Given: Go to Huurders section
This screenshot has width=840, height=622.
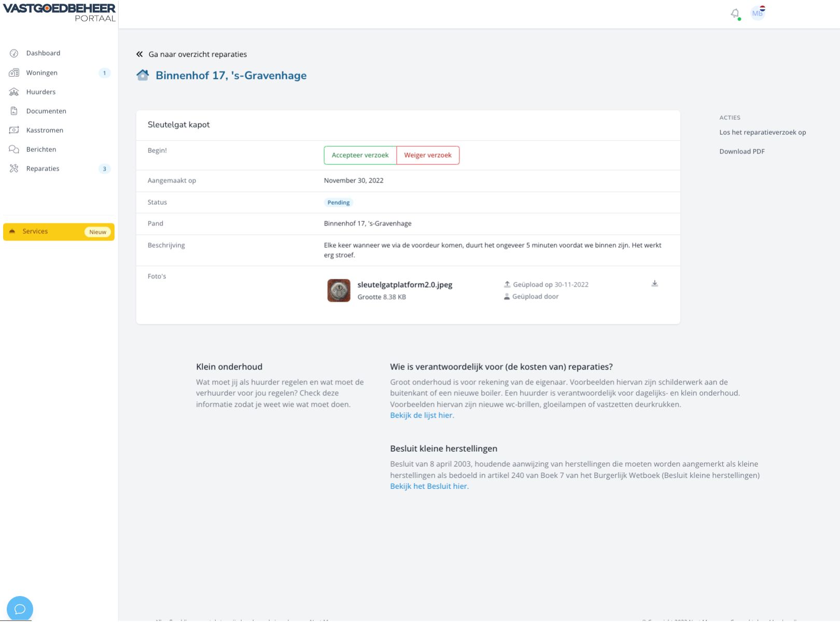Looking at the screenshot, I should click(41, 92).
